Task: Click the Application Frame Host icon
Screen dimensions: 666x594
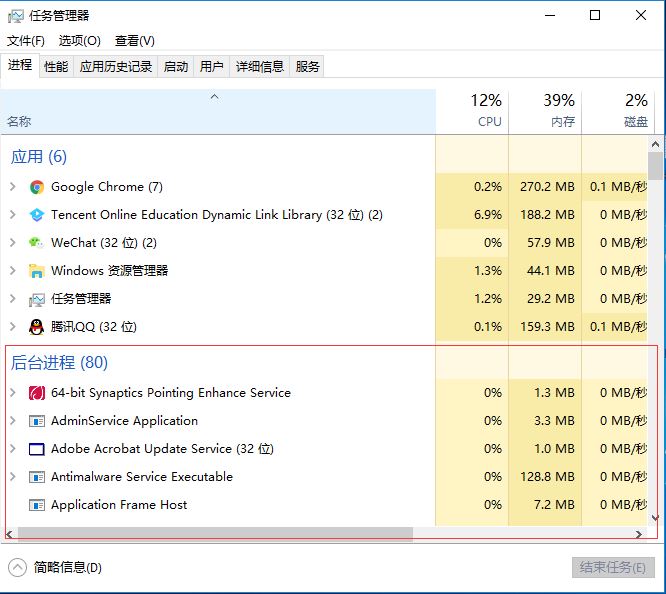Action: 37,505
